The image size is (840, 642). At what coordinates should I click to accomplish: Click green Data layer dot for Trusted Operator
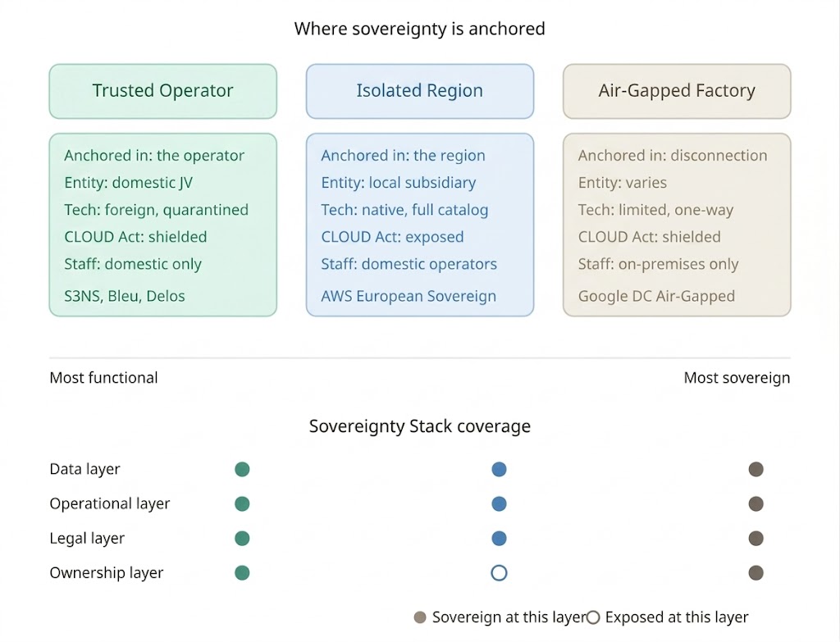(x=242, y=470)
